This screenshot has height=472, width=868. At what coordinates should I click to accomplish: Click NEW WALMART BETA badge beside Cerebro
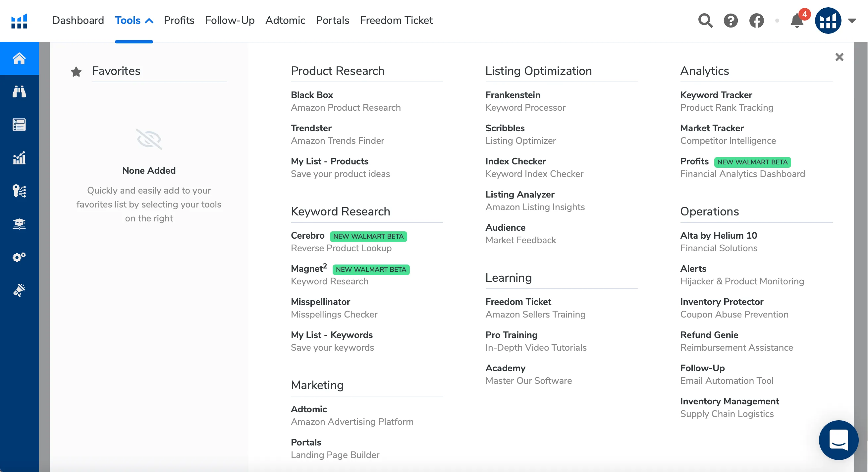coord(368,236)
